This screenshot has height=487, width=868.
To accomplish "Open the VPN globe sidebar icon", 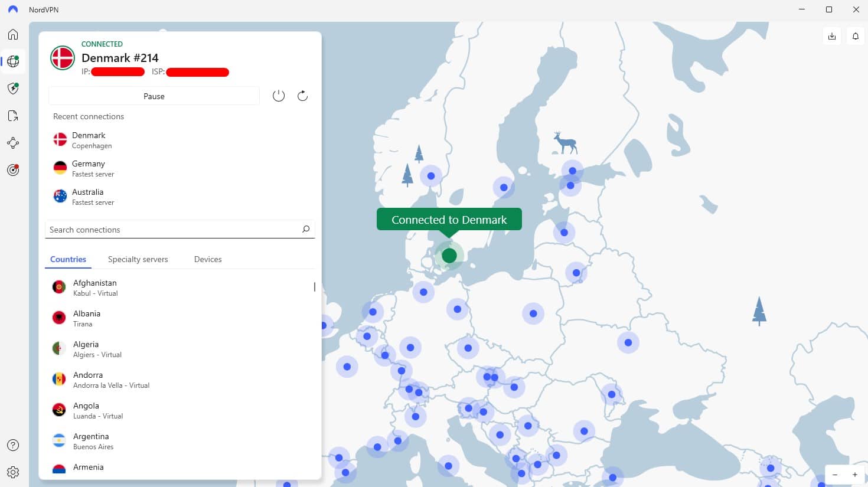I will (13, 61).
